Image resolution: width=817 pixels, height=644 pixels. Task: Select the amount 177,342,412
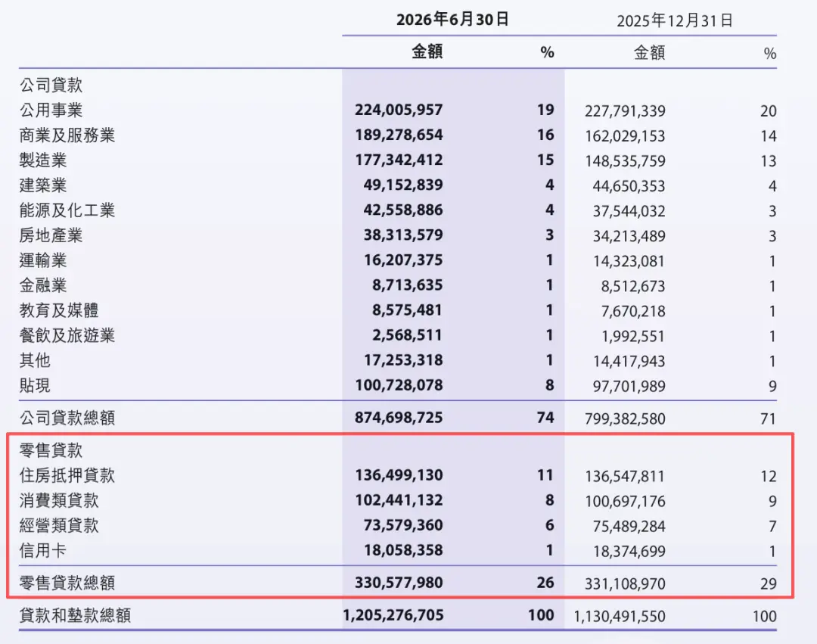[399, 160]
